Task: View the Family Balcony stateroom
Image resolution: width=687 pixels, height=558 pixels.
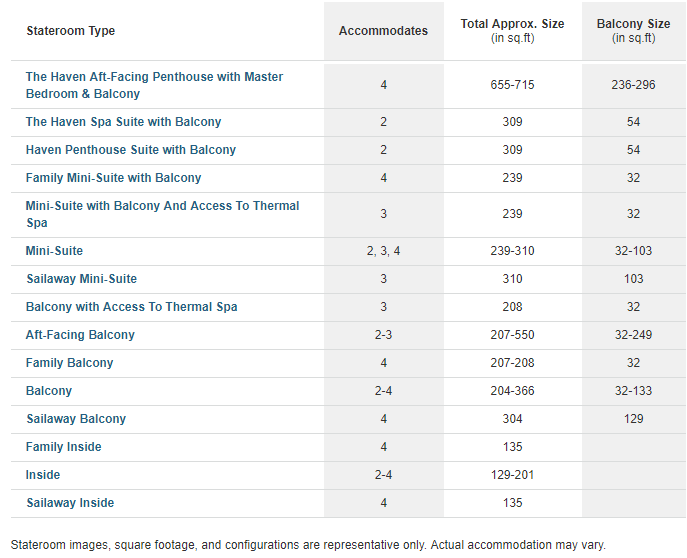Action: (x=69, y=363)
